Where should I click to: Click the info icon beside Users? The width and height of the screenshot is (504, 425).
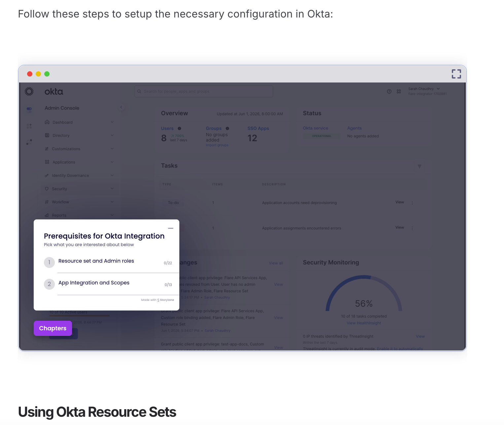coord(179,128)
